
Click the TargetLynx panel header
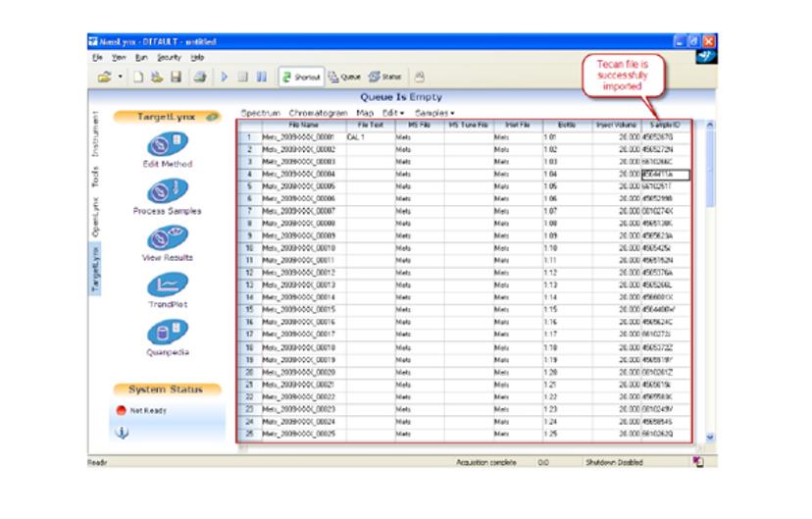[168, 117]
